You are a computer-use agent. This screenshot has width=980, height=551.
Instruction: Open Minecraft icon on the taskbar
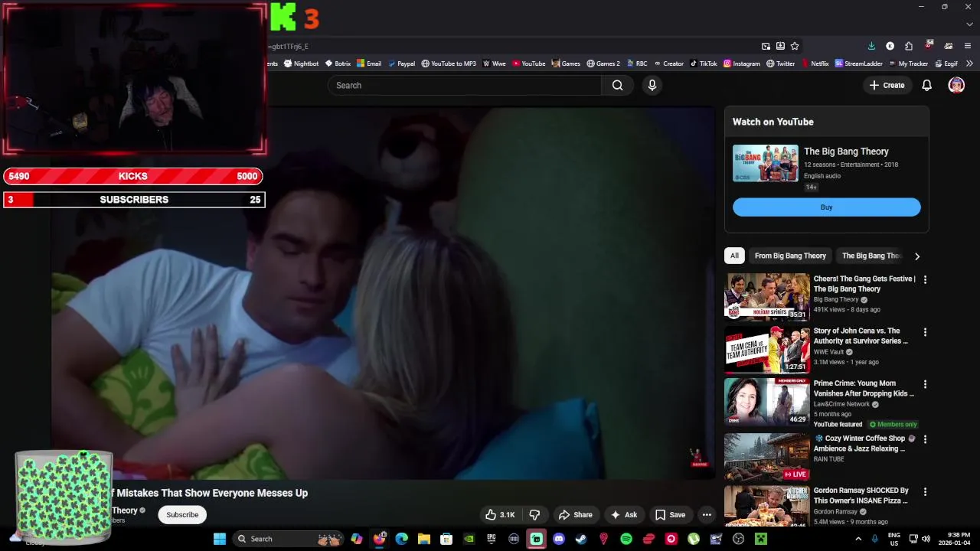tap(761, 539)
